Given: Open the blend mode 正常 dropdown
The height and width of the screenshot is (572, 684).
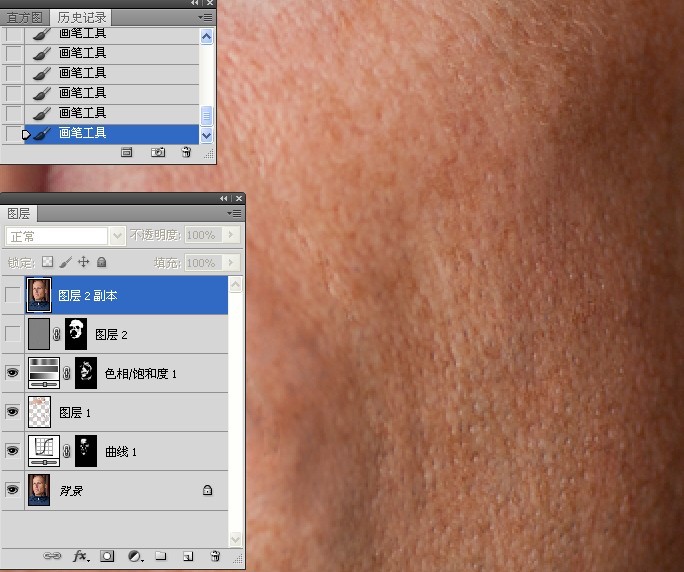Looking at the screenshot, I should tap(117, 236).
